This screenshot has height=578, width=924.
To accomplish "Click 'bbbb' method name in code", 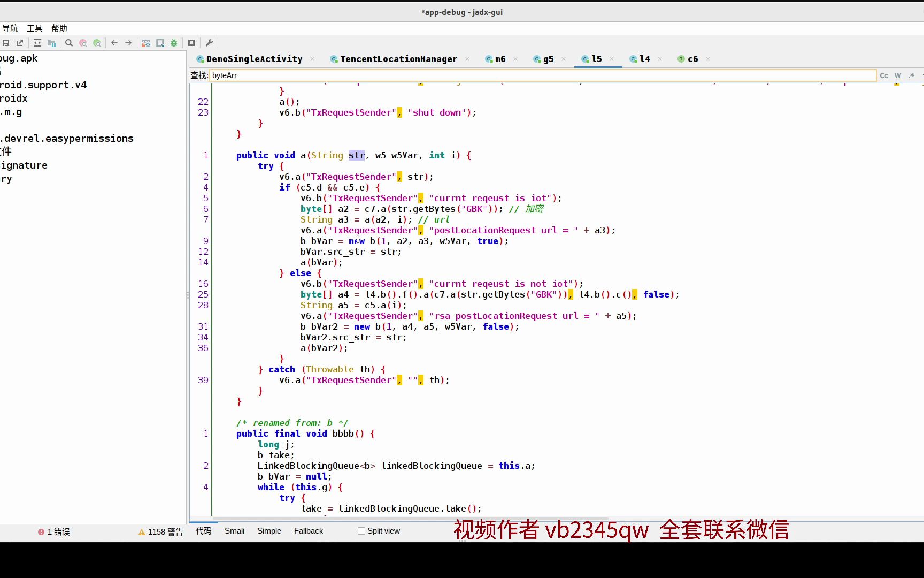I will 343,433.
